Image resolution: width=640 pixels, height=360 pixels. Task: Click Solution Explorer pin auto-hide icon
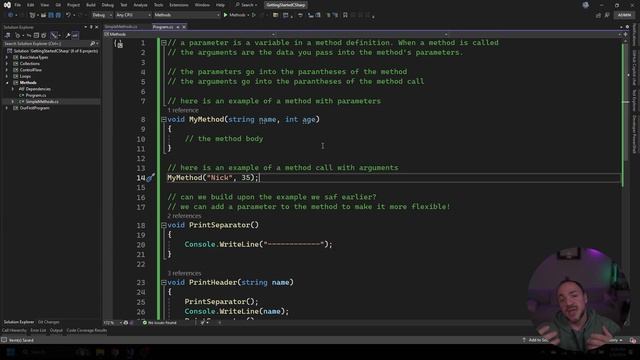coord(91,27)
